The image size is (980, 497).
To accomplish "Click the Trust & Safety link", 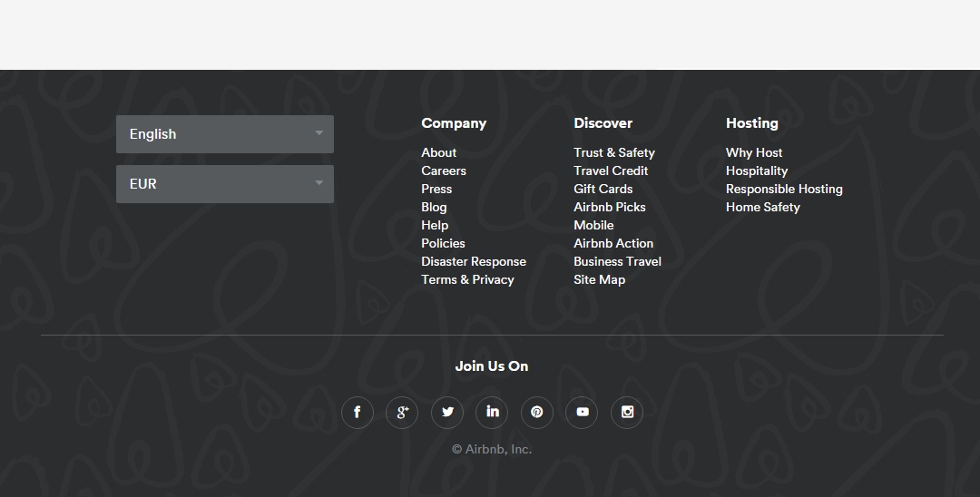I will [x=614, y=152].
